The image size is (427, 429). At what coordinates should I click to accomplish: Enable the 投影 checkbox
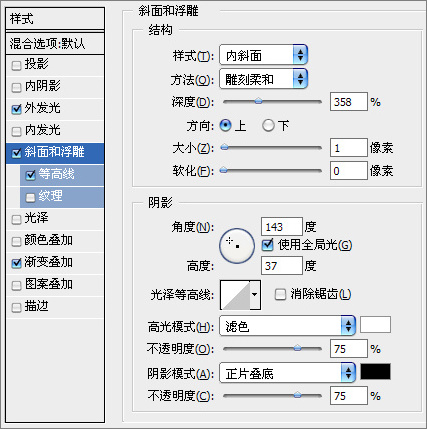(x=16, y=65)
